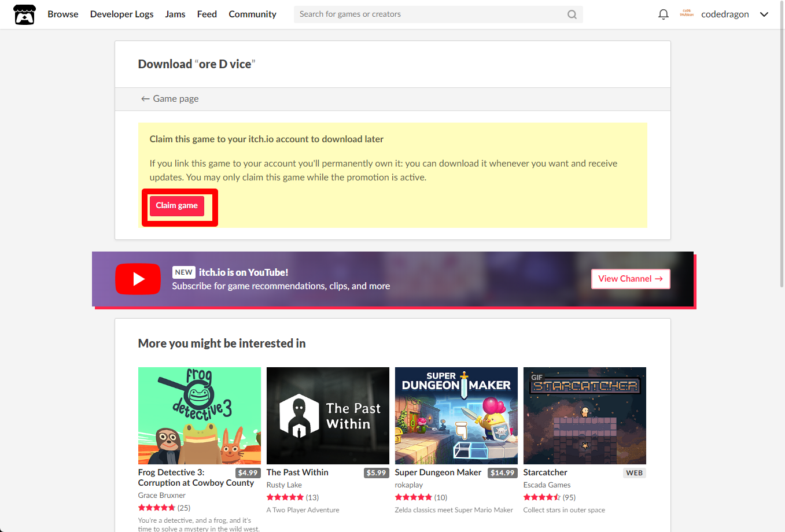Return to the Game page

170,99
